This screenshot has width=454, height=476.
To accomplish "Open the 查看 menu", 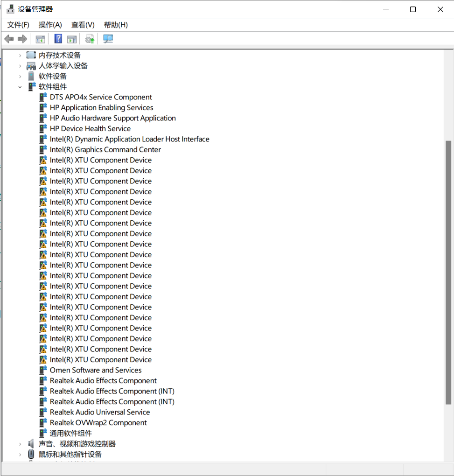I will pyautogui.click(x=82, y=25).
